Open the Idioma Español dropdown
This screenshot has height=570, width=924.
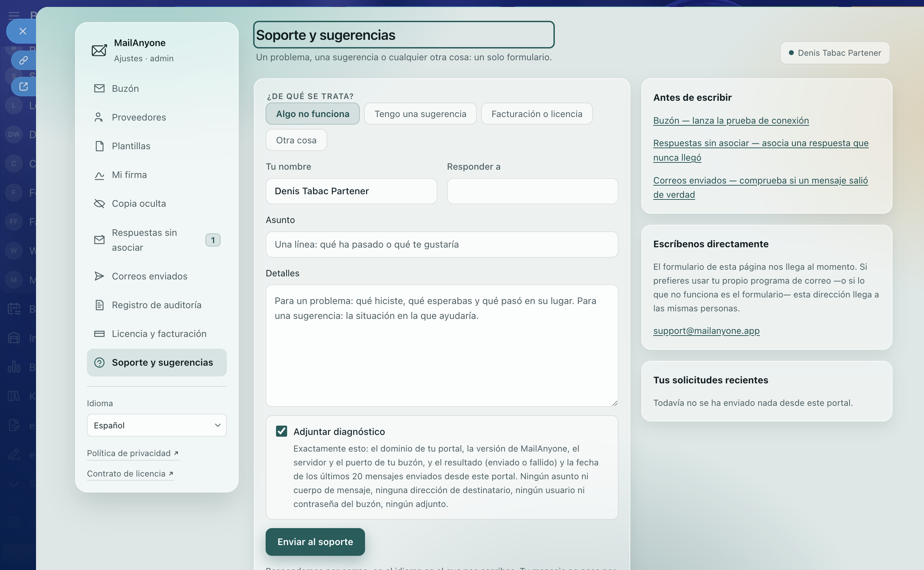coord(157,425)
